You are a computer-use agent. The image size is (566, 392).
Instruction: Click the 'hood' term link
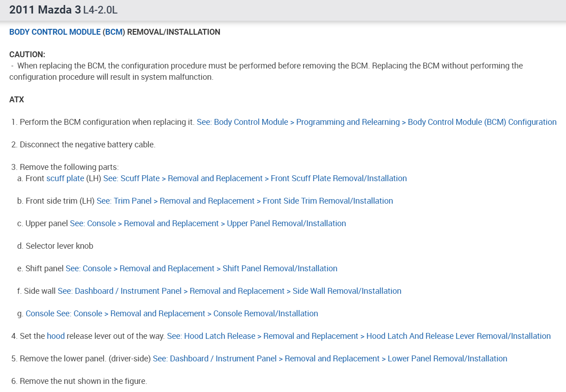click(x=55, y=336)
